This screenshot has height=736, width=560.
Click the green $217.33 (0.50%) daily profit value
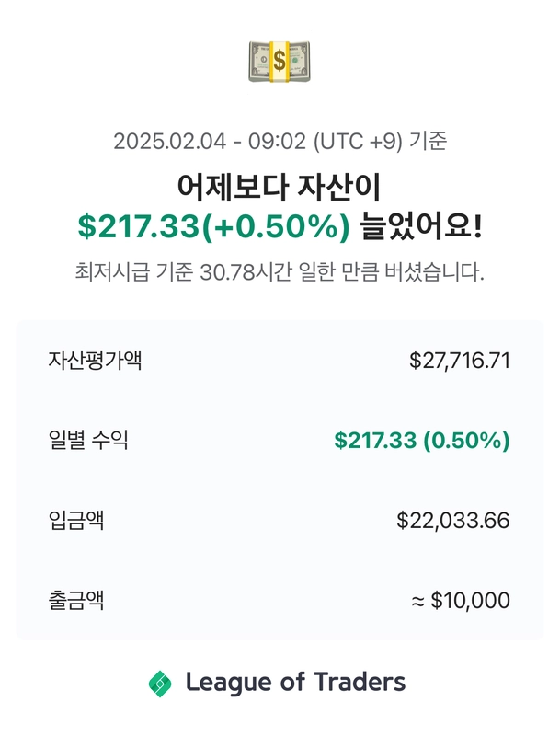tap(422, 441)
